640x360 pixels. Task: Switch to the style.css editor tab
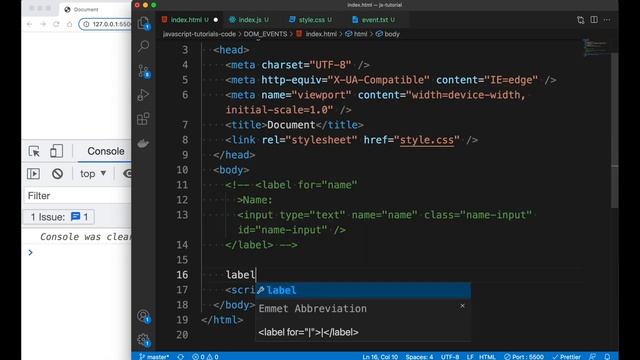click(x=311, y=20)
